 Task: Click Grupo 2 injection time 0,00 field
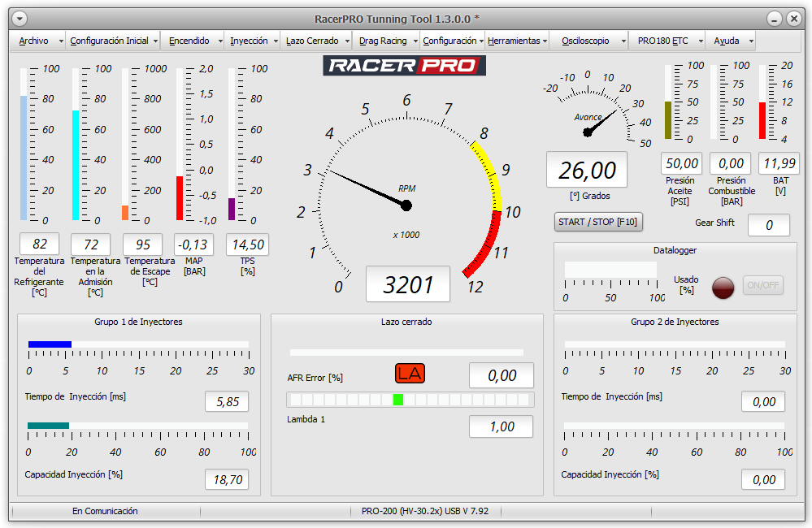pyautogui.click(x=763, y=402)
